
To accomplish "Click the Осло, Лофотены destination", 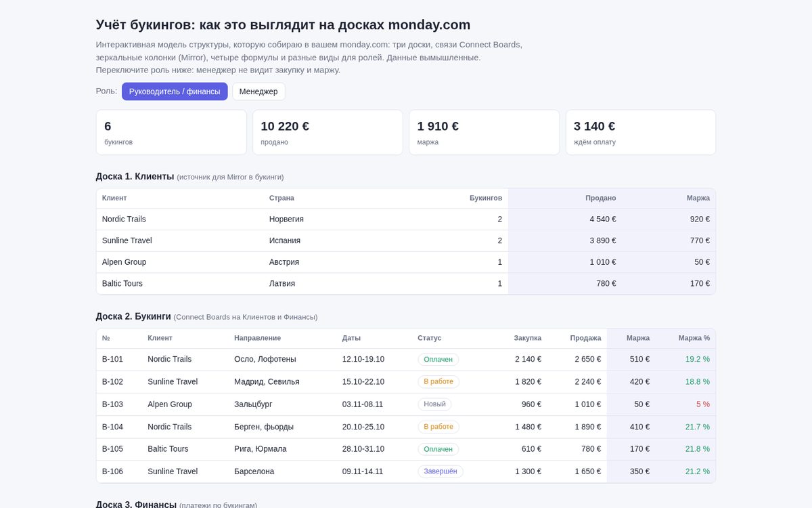I will click(265, 360).
